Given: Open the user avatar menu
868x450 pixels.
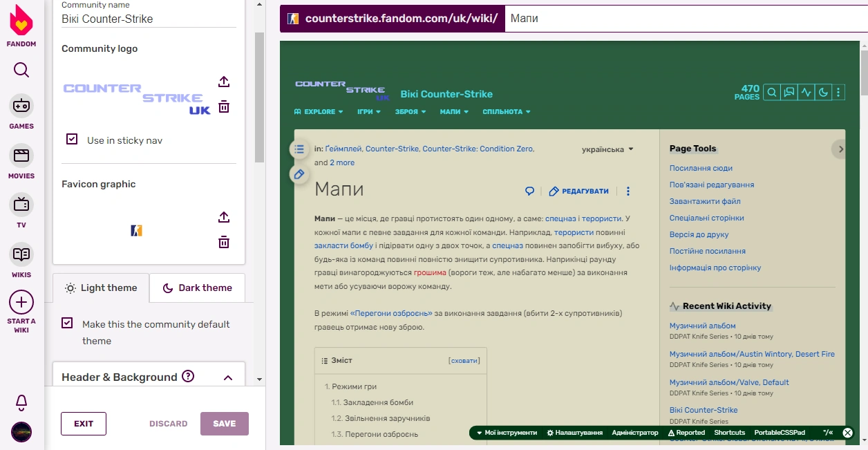Looking at the screenshot, I should coord(21,432).
